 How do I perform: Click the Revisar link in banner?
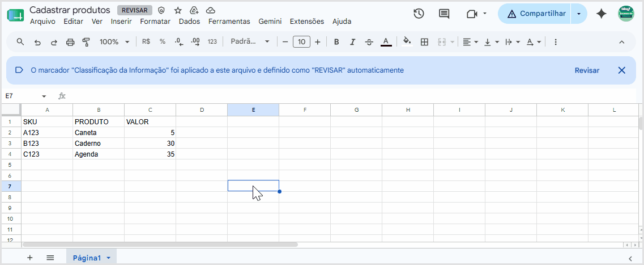coord(587,70)
